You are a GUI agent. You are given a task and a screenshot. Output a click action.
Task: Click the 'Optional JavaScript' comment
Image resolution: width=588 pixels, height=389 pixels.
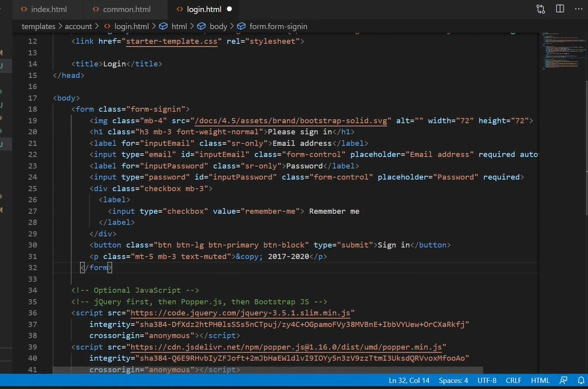135,290
